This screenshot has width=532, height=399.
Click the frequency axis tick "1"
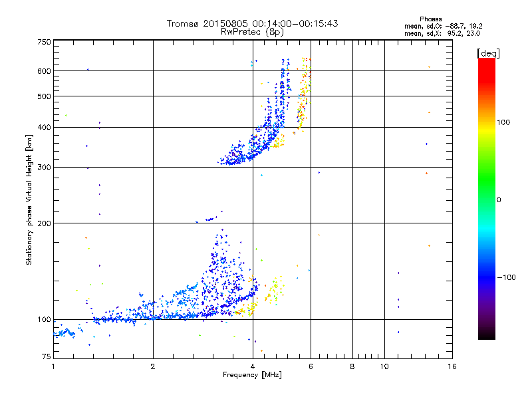point(53,366)
